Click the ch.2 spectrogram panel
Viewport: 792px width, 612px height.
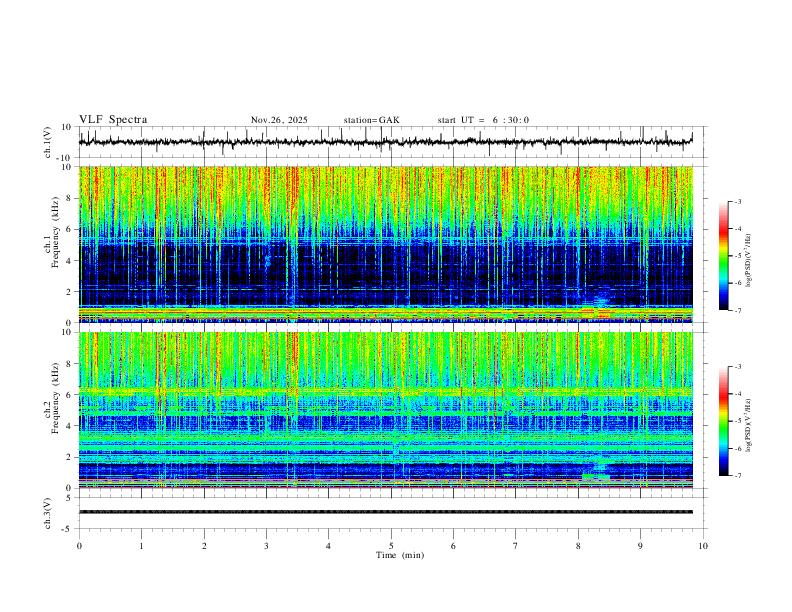point(385,410)
